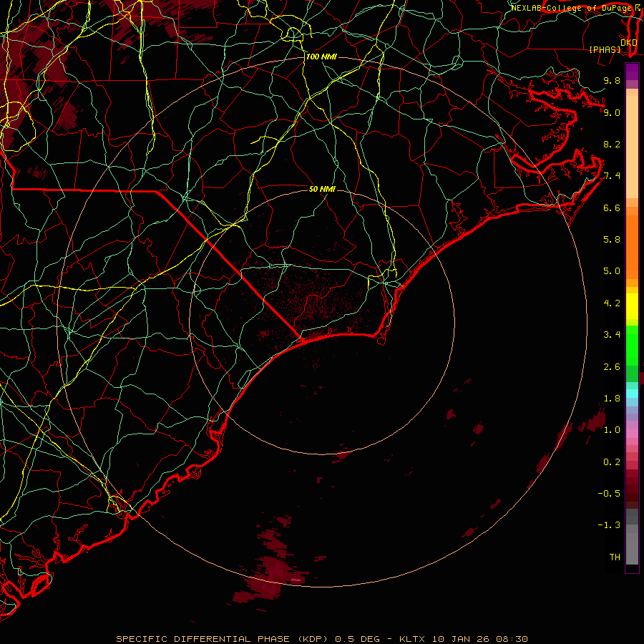This screenshot has height=644, width=644.
Task: Click the 7.4 value on color scale
Action: [x=612, y=176]
